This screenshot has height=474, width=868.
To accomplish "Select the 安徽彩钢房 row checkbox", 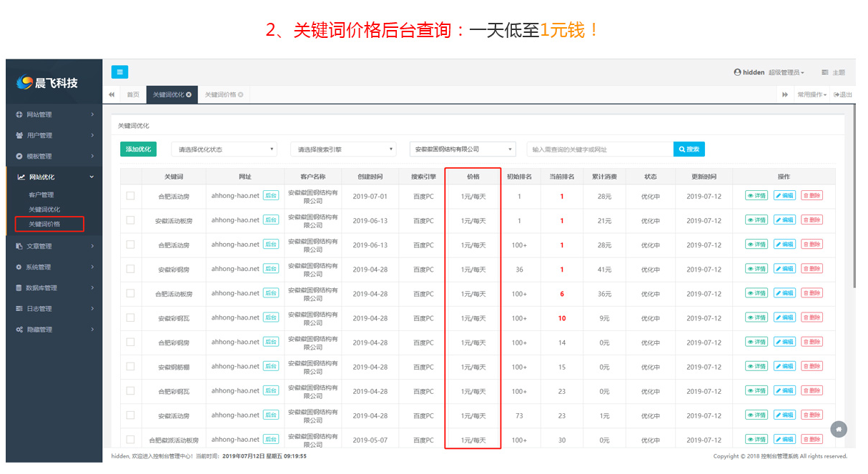I will (130, 269).
